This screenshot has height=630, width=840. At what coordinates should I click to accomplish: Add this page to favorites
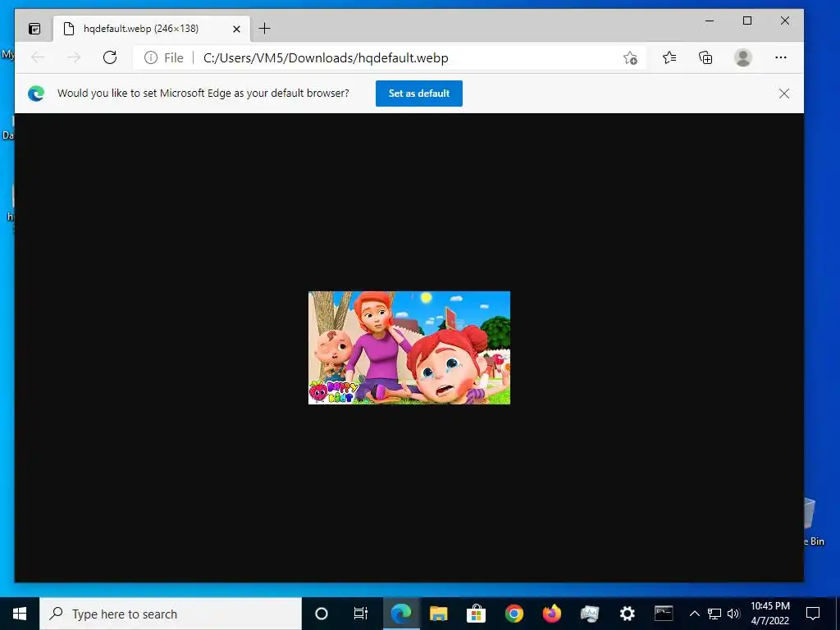click(631, 58)
